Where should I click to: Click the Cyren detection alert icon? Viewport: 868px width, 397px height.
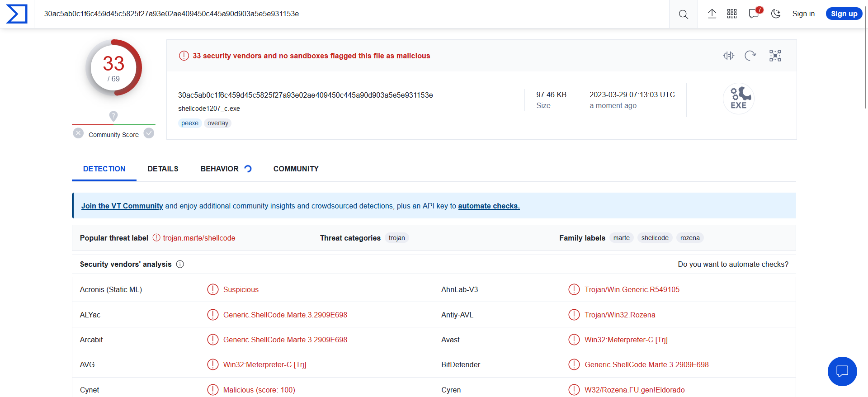574,390
